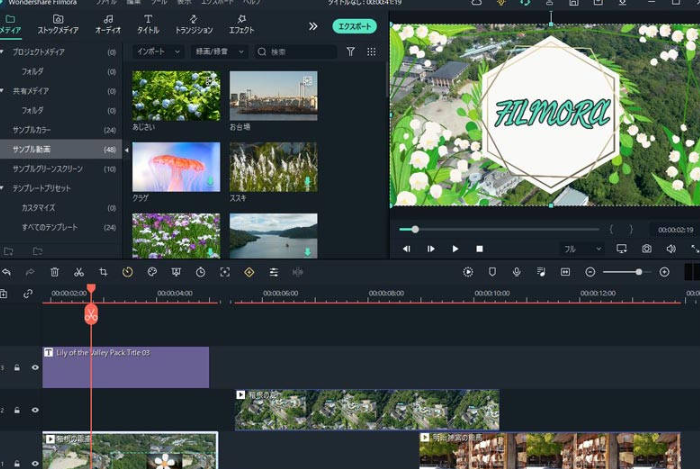Undo the last edit in the timeline toolbar
Viewport: 700px width, 469px height.
tap(6, 272)
